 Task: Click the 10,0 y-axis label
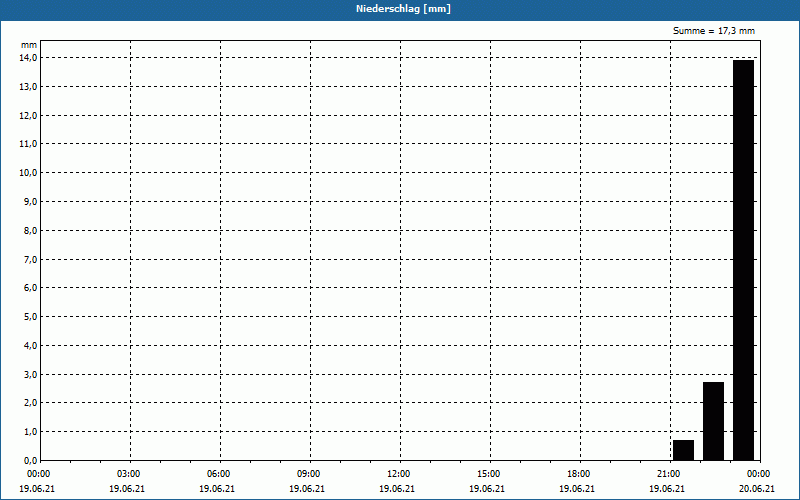tap(29, 173)
